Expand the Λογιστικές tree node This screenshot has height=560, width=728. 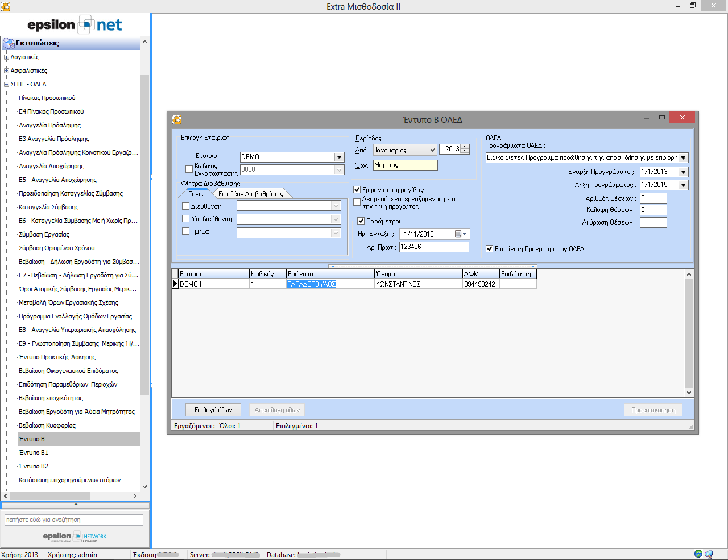pyautogui.click(x=6, y=57)
